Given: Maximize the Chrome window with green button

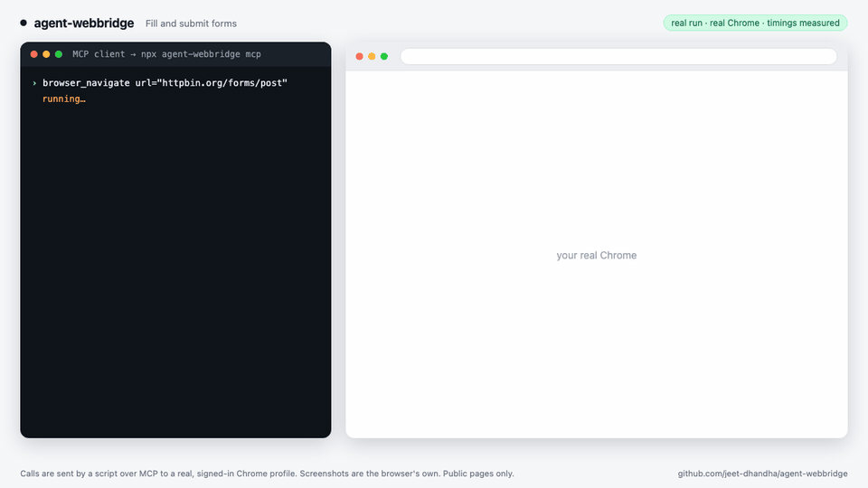Looking at the screenshot, I should click(x=384, y=56).
